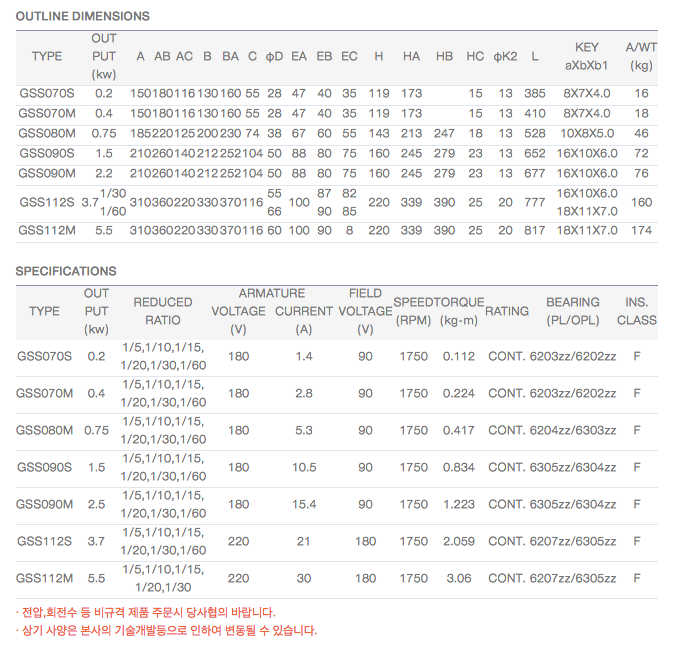
Task: Click the "SPECIFICATIONS" heading
Action: pos(66,271)
